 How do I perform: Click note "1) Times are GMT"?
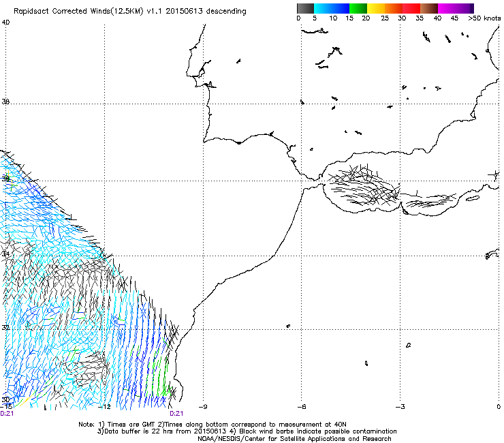pos(127,425)
